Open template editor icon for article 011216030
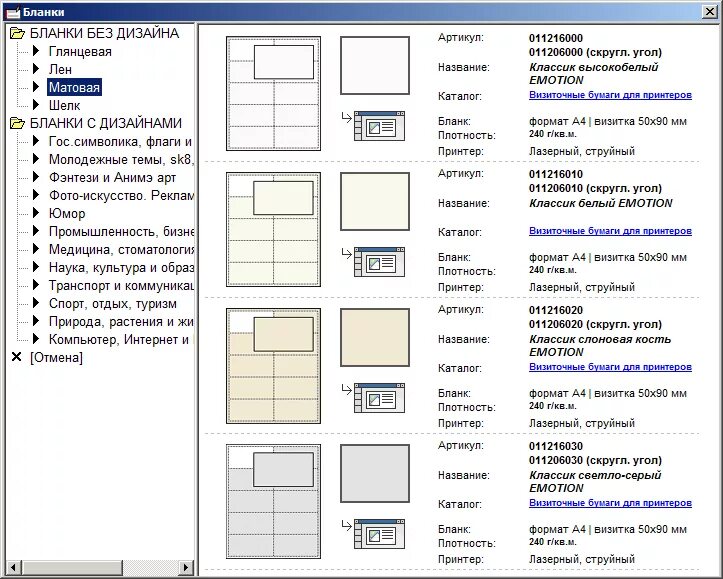This screenshot has height=579, width=723. [379, 534]
